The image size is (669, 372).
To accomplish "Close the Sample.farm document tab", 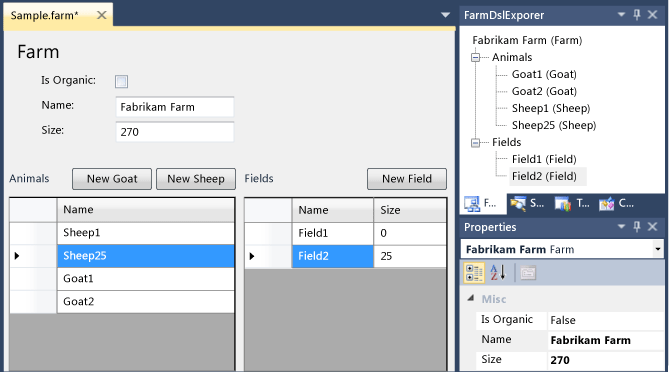I will pyautogui.click(x=102, y=15).
